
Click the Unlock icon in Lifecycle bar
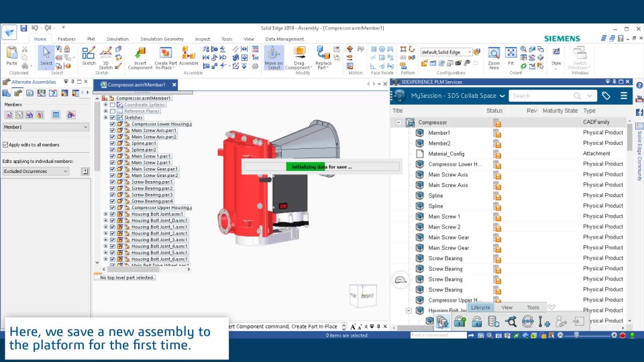click(x=476, y=321)
